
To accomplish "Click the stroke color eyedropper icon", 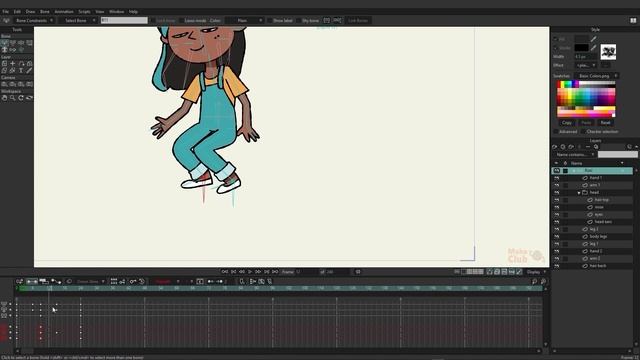I will coord(593,48).
